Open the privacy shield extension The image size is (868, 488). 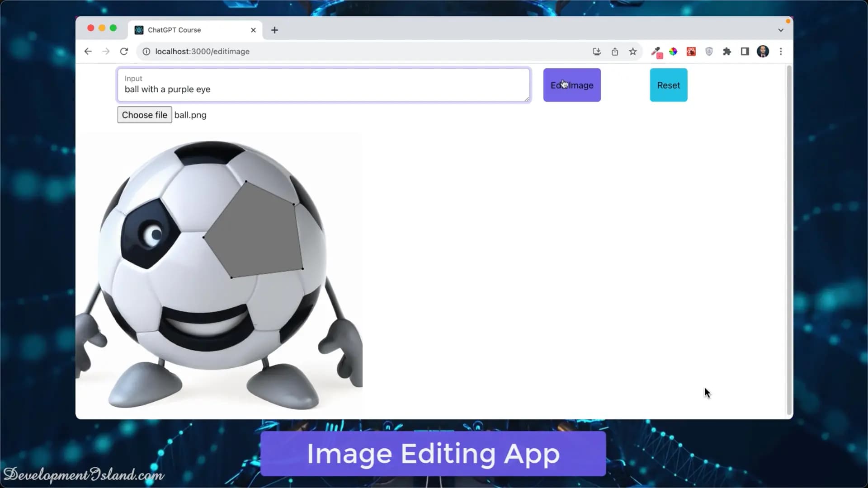tap(709, 52)
